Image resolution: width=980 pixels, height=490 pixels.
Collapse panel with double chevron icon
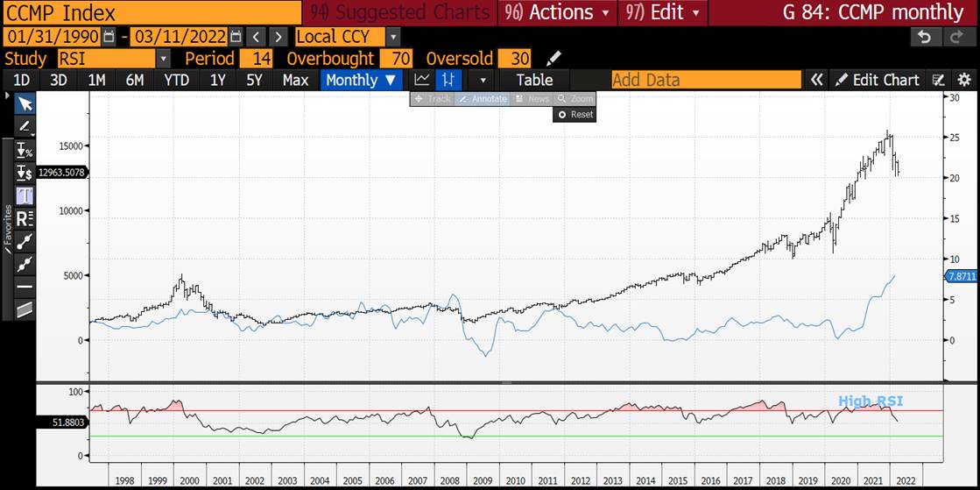(x=815, y=80)
